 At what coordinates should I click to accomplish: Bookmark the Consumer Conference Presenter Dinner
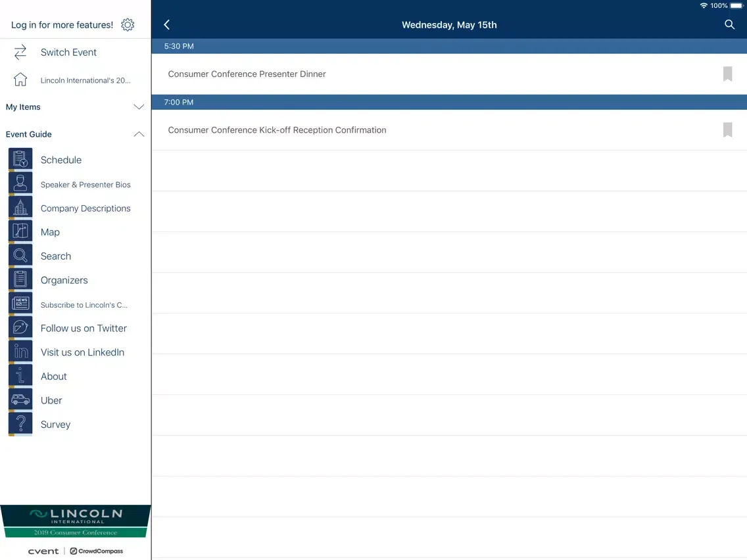click(x=727, y=74)
